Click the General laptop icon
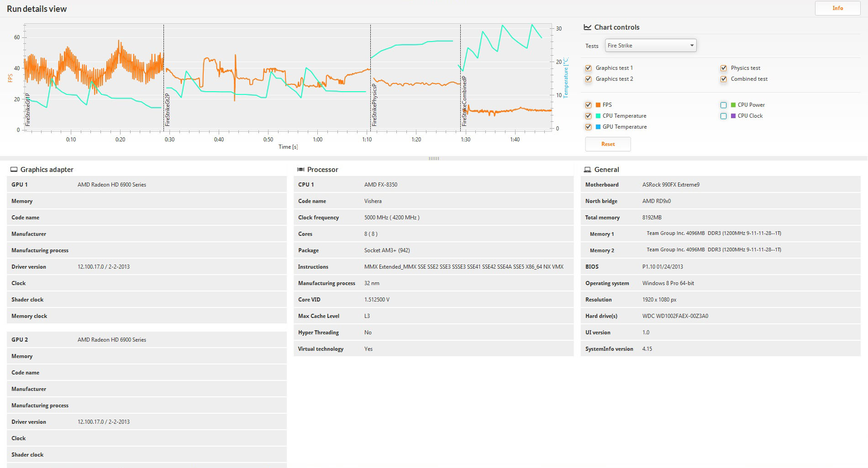The height and width of the screenshot is (468, 868). pyautogui.click(x=588, y=170)
